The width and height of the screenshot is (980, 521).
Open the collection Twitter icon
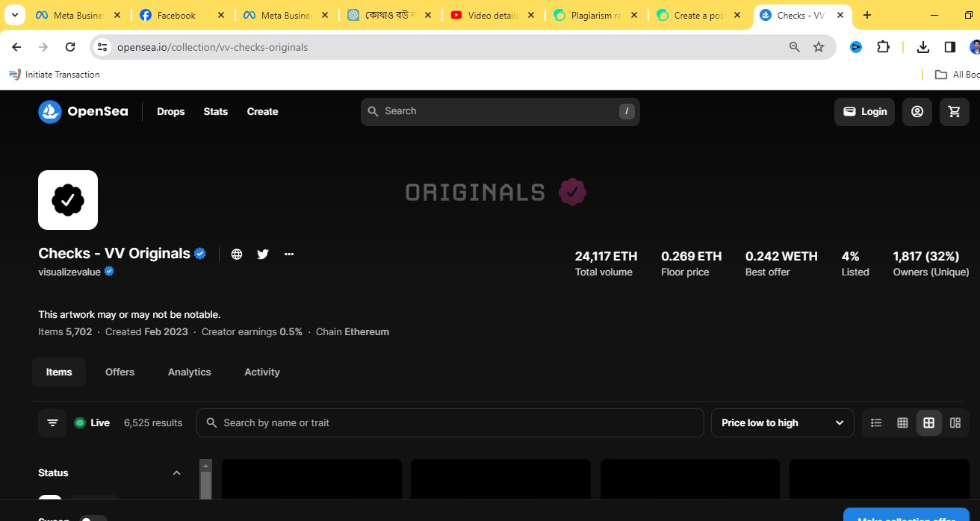click(263, 254)
